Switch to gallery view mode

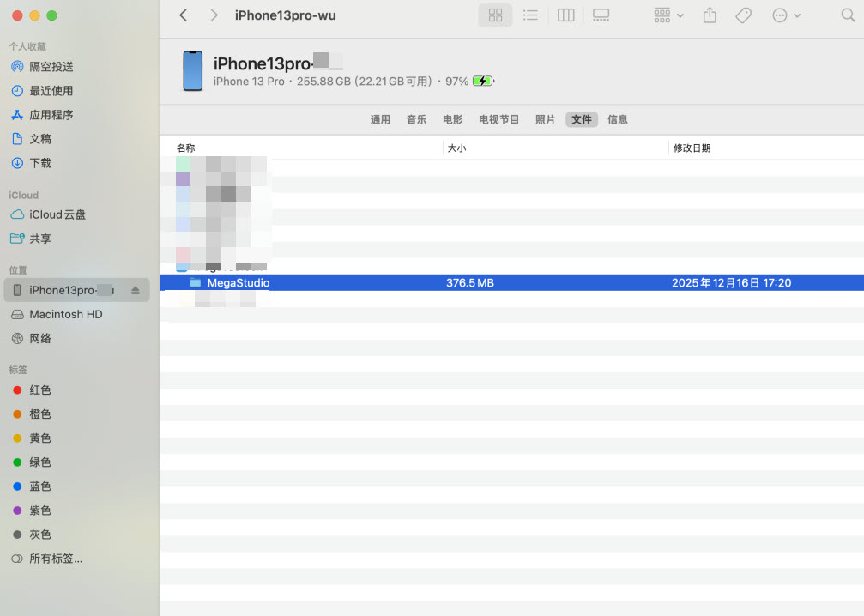click(601, 15)
